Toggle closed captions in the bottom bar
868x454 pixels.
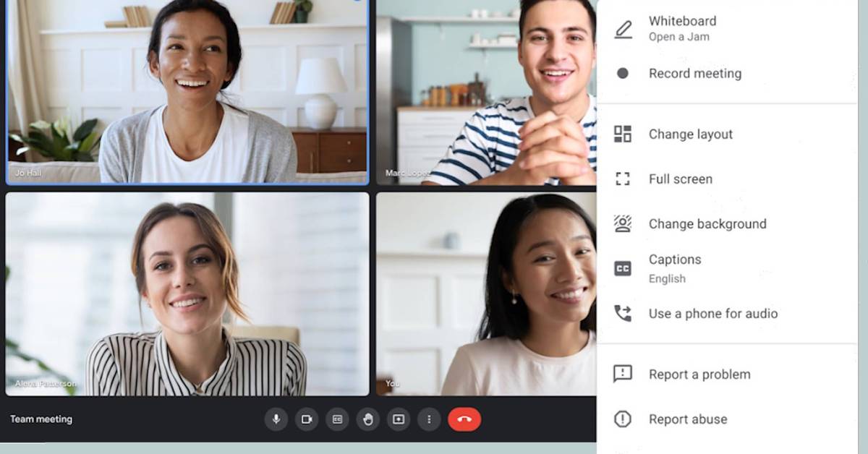(x=337, y=419)
